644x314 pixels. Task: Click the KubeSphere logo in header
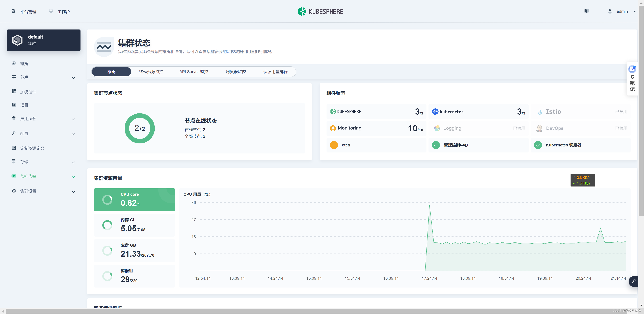click(x=321, y=11)
